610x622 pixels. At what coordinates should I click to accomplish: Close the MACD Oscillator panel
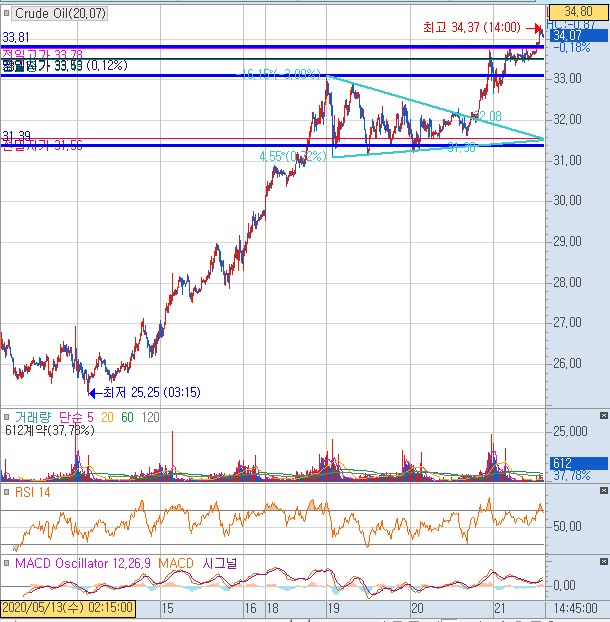603,561
